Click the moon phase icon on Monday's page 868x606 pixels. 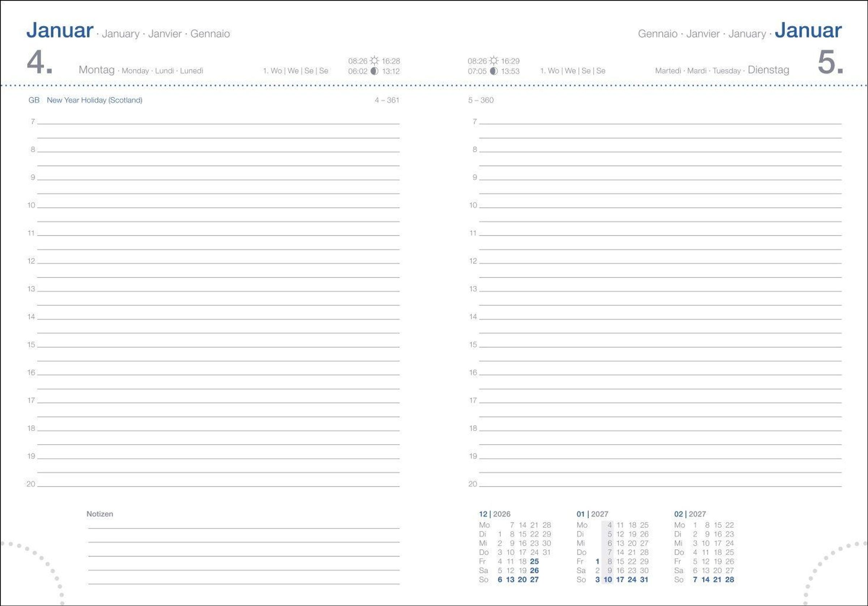(374, 71)
